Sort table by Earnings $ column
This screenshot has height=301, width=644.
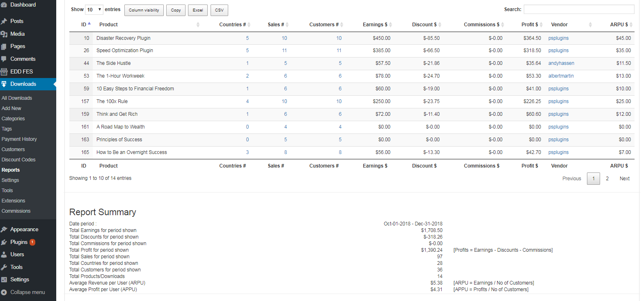375,25
